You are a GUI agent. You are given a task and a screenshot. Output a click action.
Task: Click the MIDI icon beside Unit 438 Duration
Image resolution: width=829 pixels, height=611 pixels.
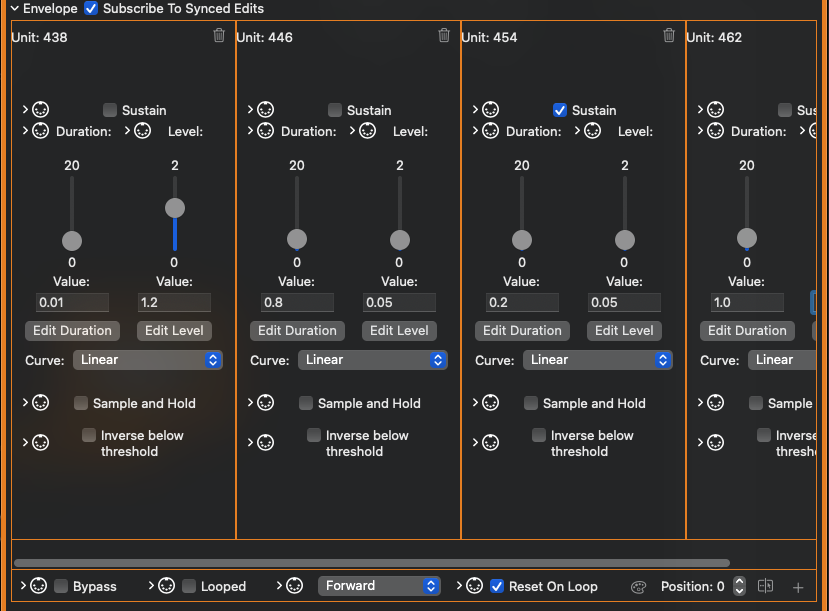41,131
